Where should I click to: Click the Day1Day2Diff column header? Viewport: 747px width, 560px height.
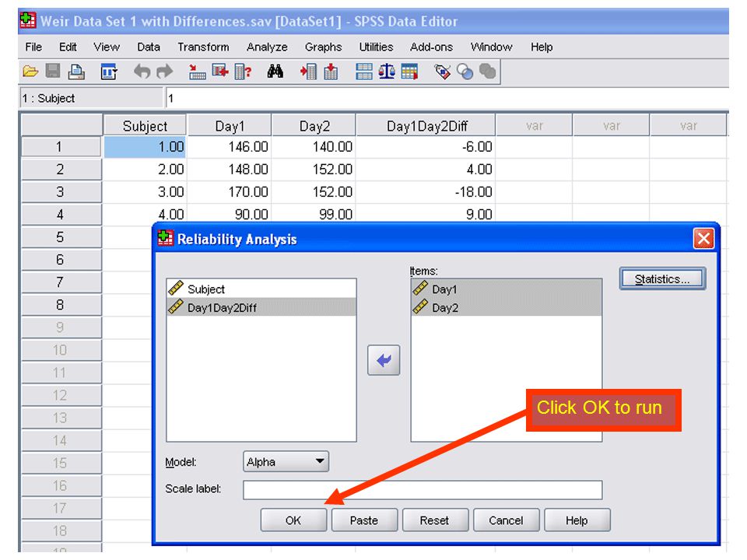(x=426, y=126)
